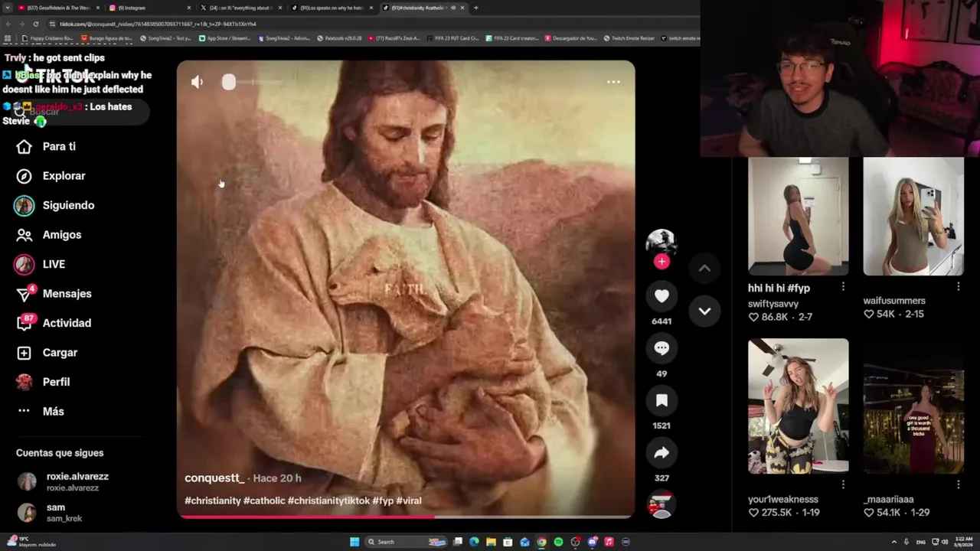This screenshot has width=980, height=551.
Task: Open your1weaknesss video thumbnail
Action: 798,406
